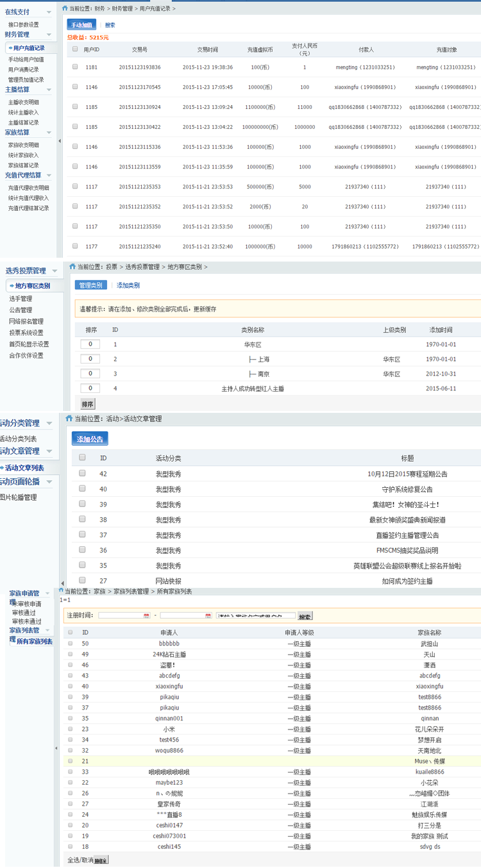This screenshot has width=481, height=868.
Task: Collapse the 主播结算 sidebar section
Action: pos(49,90)
